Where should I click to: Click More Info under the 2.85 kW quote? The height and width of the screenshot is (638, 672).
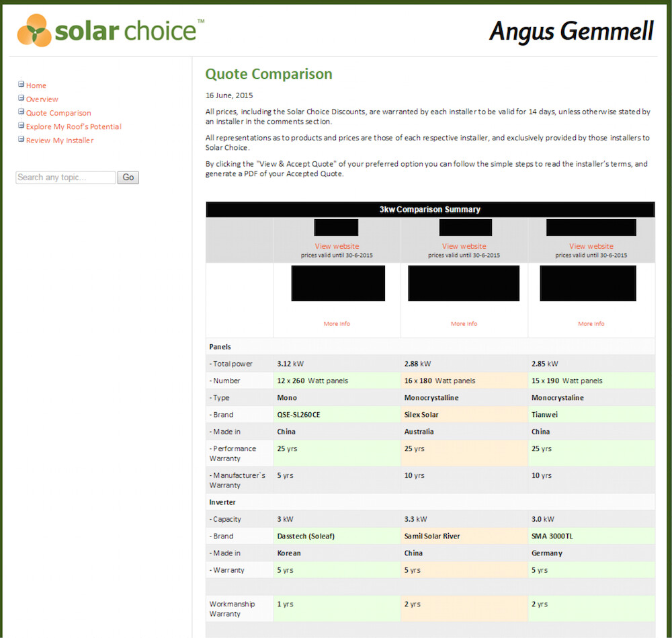coord(591,324)
